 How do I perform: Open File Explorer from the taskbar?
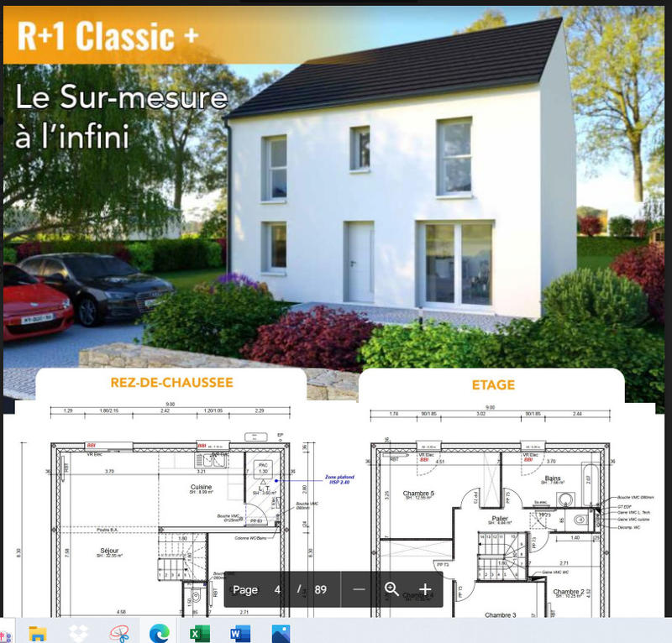point(39,633)
